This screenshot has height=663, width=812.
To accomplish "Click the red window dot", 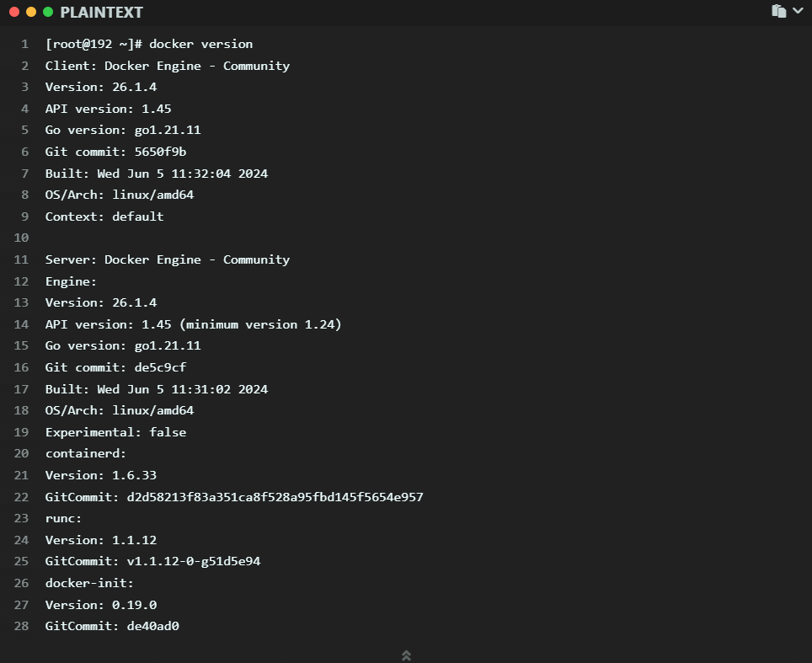I will click(x=14, y=12).
